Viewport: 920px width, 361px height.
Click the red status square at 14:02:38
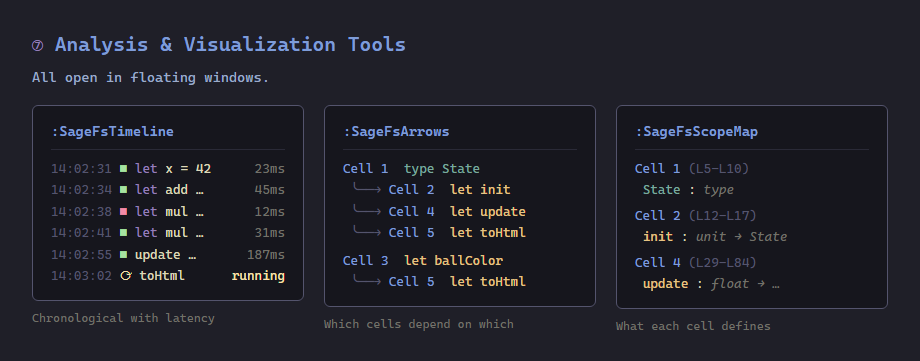click(124, 212)
